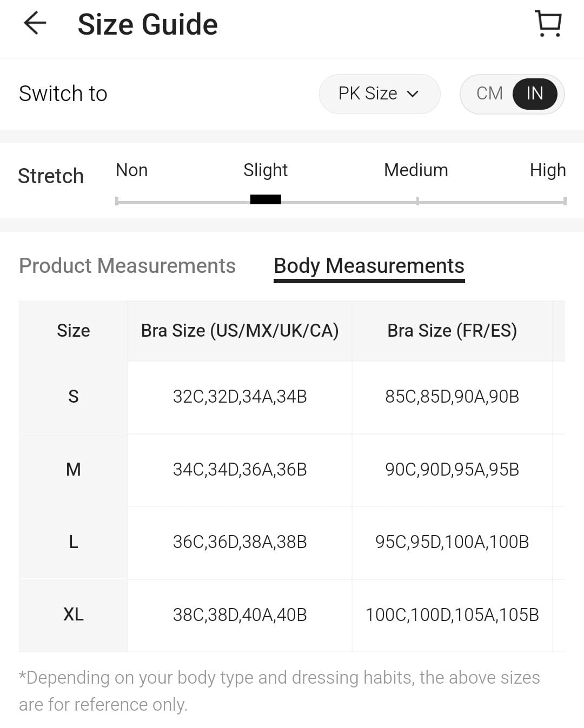Select the L size row

pos(74,542)
